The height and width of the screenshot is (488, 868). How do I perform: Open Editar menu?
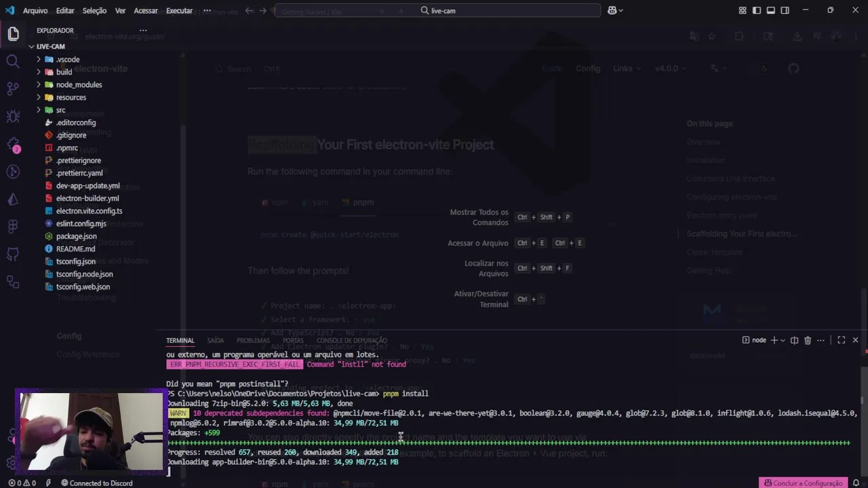[x=65, y=11]
